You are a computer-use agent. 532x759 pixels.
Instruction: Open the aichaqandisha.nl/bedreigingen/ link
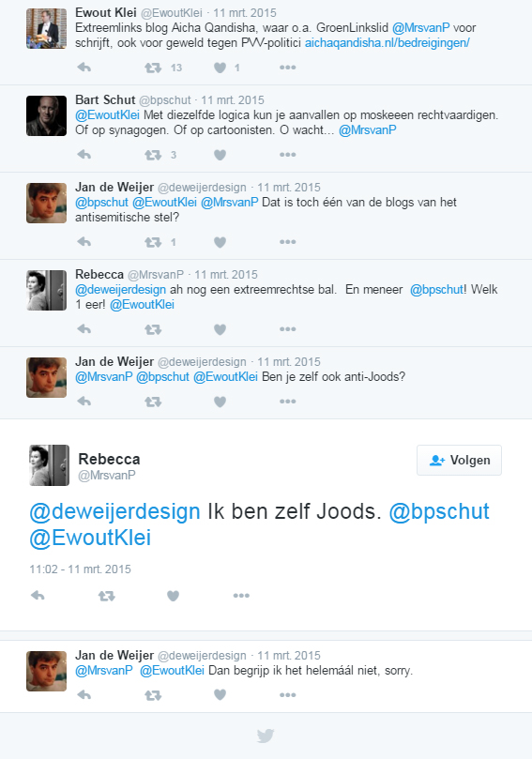coord(388,42)
